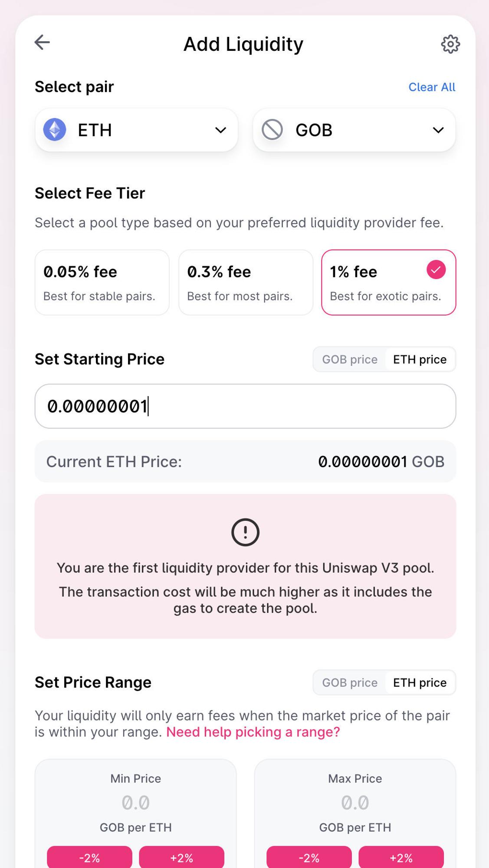This screenshot has height=868, width=489.
Task: Go back using the arrow icon
Action: [42, 43]
